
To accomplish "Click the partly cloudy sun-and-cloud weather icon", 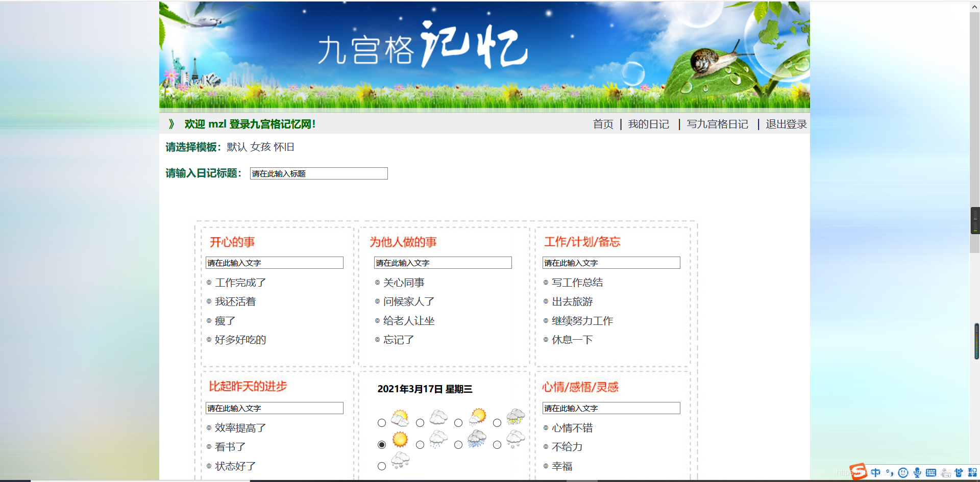I will pos(400,418).
